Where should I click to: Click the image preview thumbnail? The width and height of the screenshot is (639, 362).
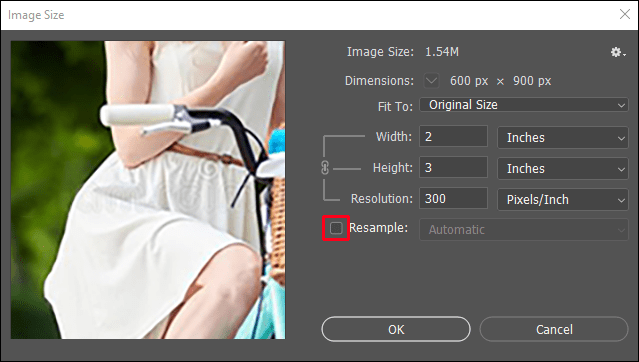click(x=148, y=190)
